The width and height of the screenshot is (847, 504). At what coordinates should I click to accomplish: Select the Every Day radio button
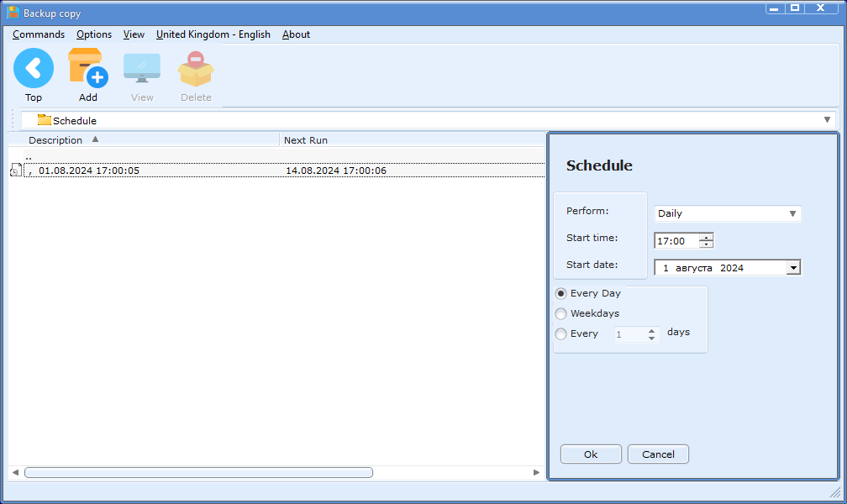[561, 293]
